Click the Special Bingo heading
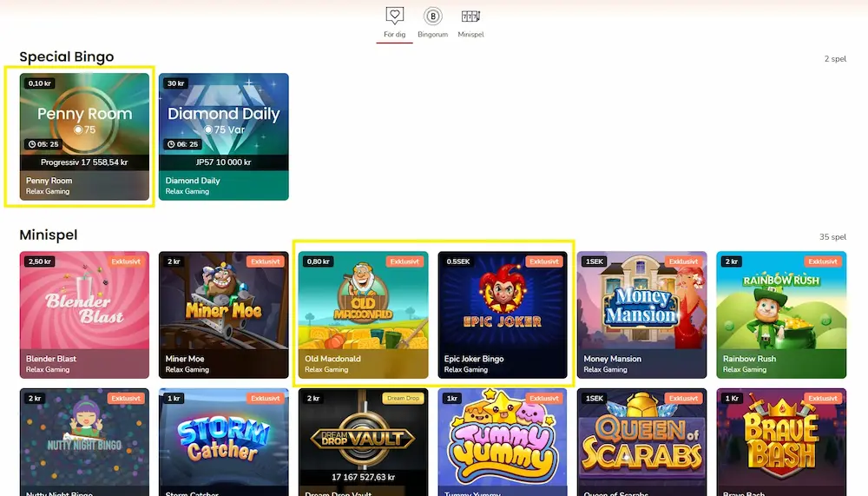The width and height of the screenshot is (868, 496). pyautogui.click(x=67, y=56)
